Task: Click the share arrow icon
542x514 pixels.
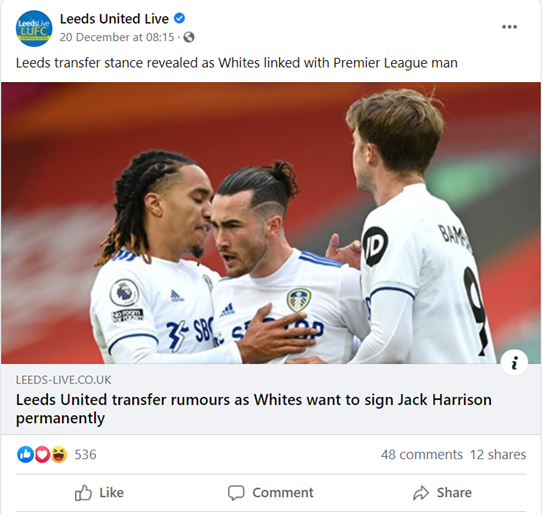Action: click(421, 493)
